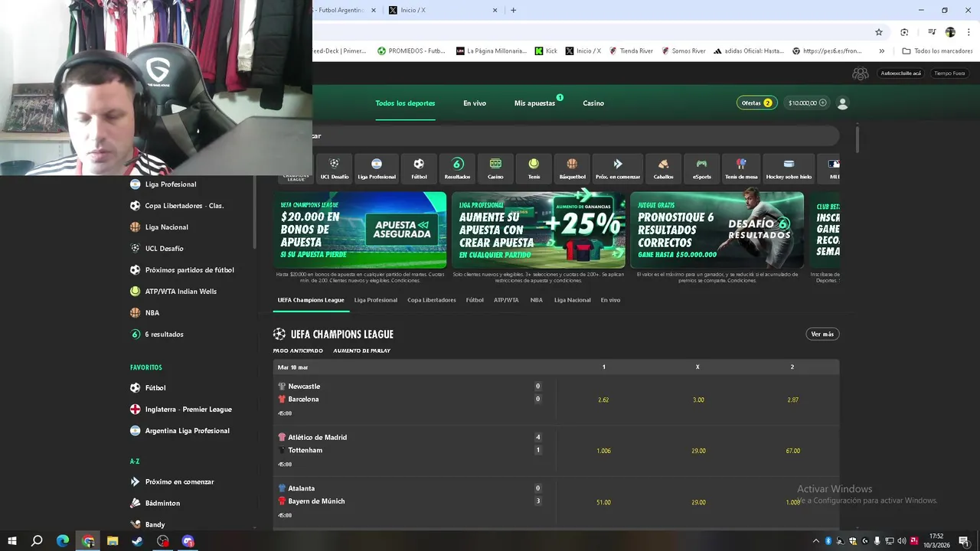Open Desafío 6 Resultados promo banner
The image size is (980, 551).
click(717, 230)
